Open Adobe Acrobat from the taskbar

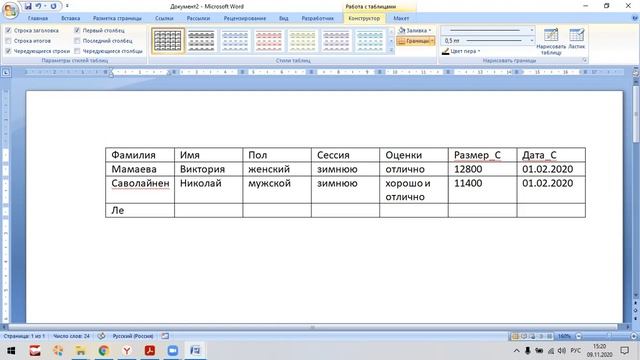[150, 351]
